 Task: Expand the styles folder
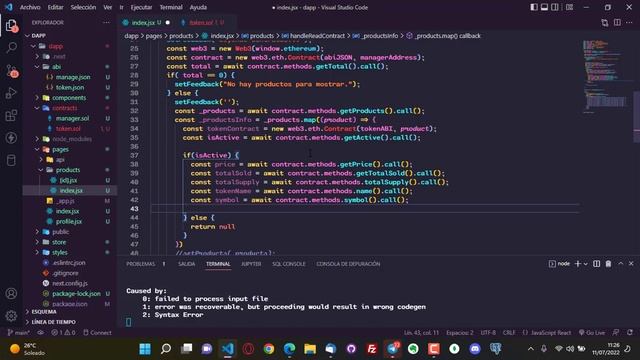click(60, 253)
